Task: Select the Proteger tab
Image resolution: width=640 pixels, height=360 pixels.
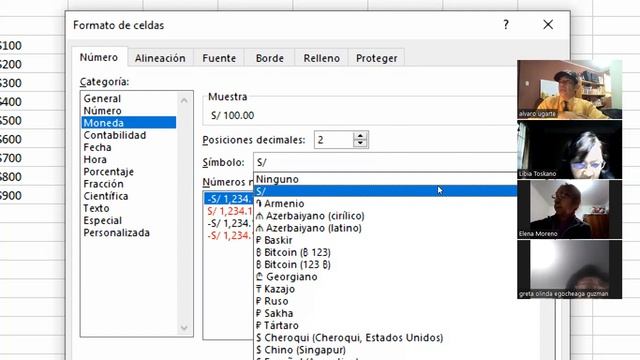Action: click(376, 58)
